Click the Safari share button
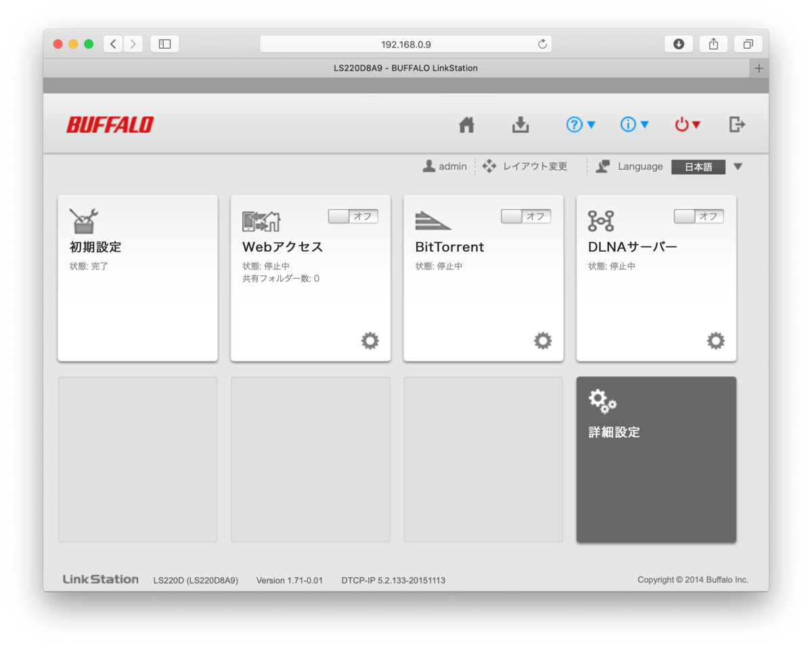Image resolution: width=812 pixels, height=649 pixels. (713, 44)
